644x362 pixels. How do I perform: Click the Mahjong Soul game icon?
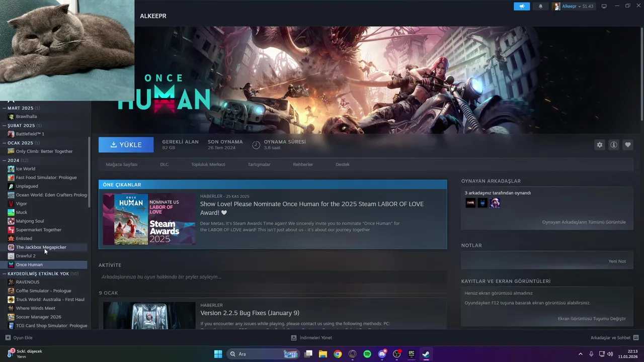[x=11, y=221]
